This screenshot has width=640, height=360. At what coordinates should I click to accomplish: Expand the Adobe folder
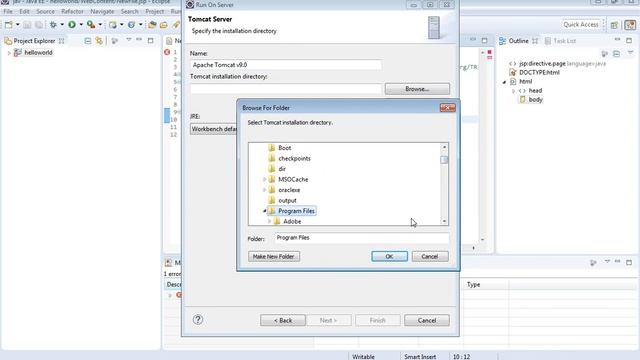coord(269,222)
